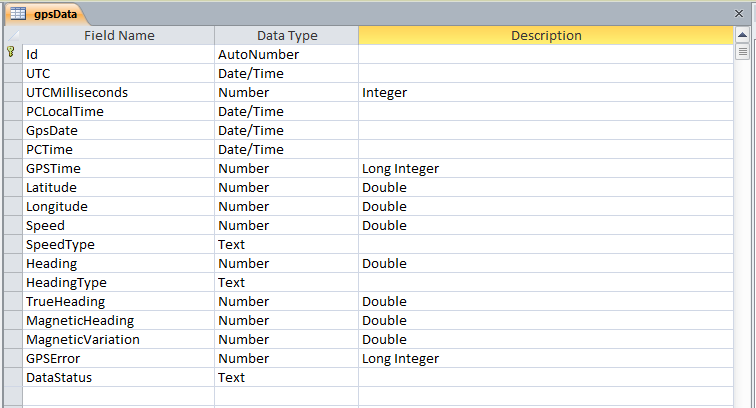The width and height of the screenshot is (756, 408).
Task: Click the empty field name row below DataStatus
Action: coord(119,396)
